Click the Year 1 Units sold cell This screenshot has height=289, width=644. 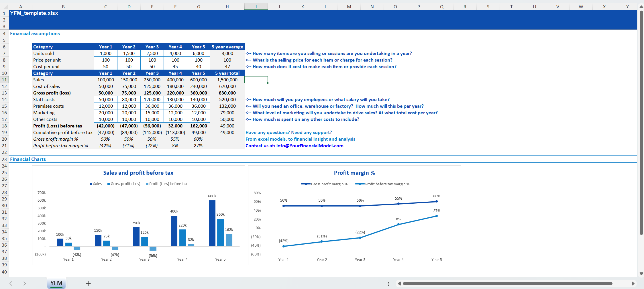[x=106, y=53]
